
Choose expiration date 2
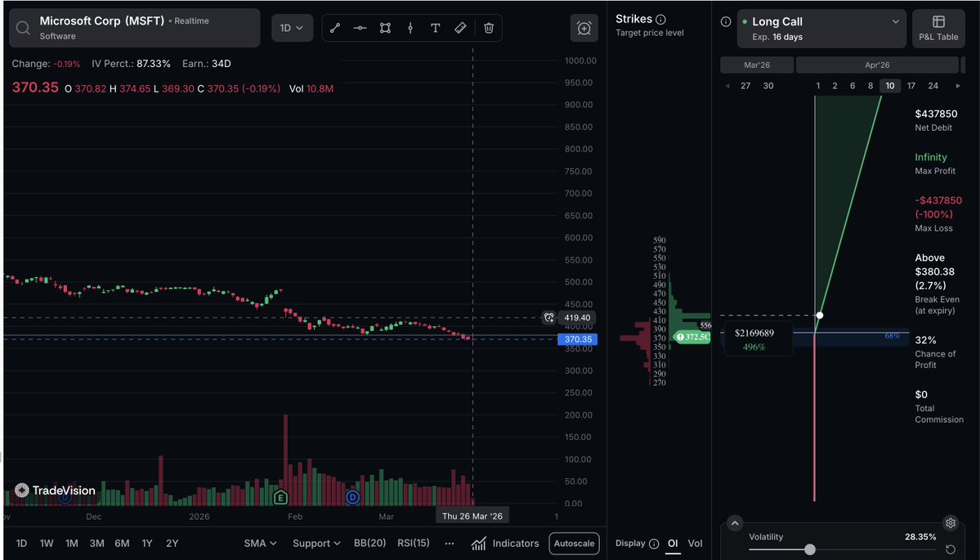click(835, 86)
